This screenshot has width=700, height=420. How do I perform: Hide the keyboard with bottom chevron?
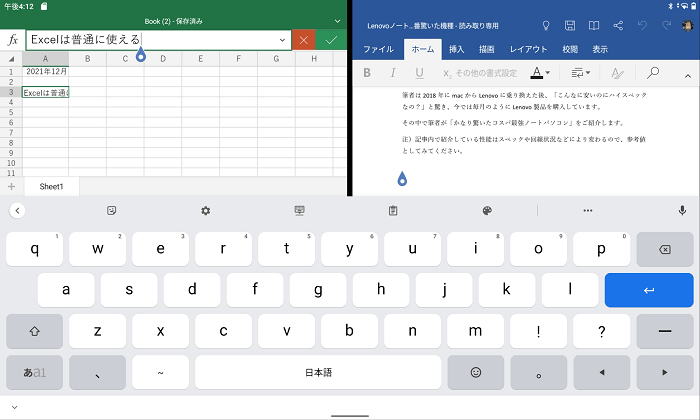click(x=14, y=407)
